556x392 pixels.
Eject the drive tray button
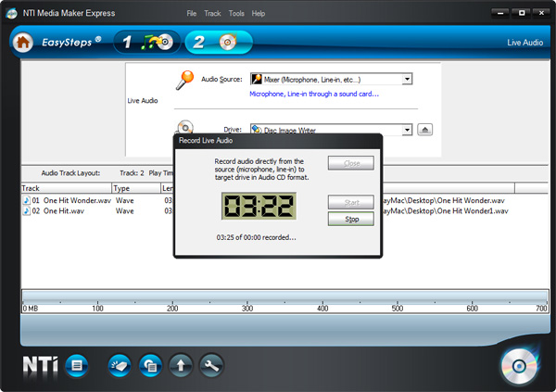[x=424, y=130]
